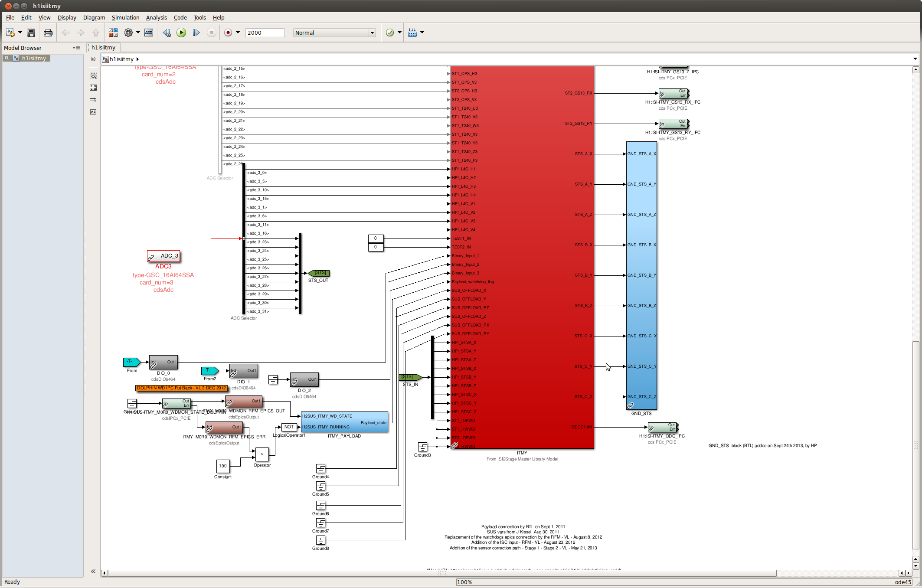Image resolution: width=922 pixels, height=588 pixels.
Task: Click the Step Back simulation icon
Action: point(167,33)
